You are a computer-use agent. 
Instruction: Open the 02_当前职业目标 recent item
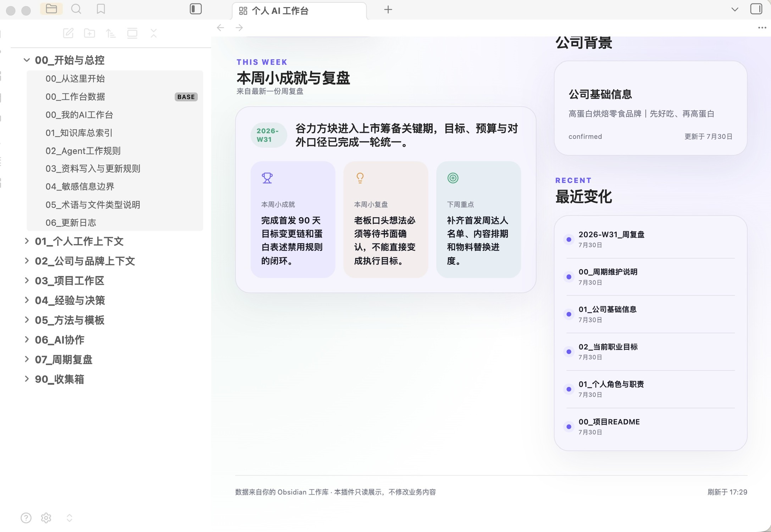tap(650, 351)
